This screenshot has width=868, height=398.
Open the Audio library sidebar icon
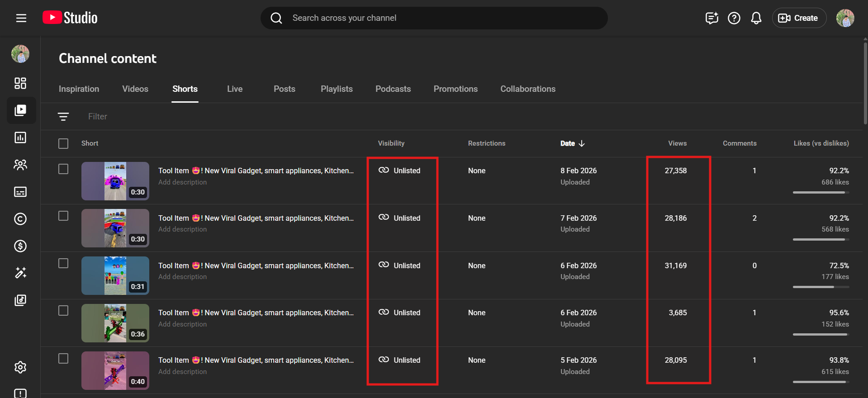point(20,300)
